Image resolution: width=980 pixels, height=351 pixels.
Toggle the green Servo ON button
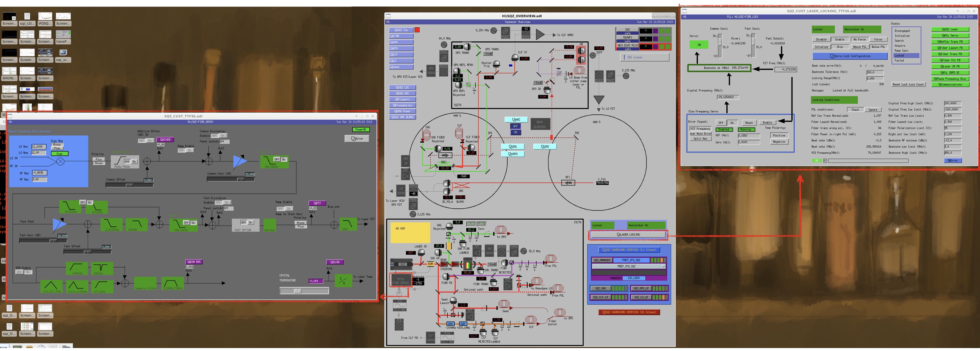(x=699, y=45)
